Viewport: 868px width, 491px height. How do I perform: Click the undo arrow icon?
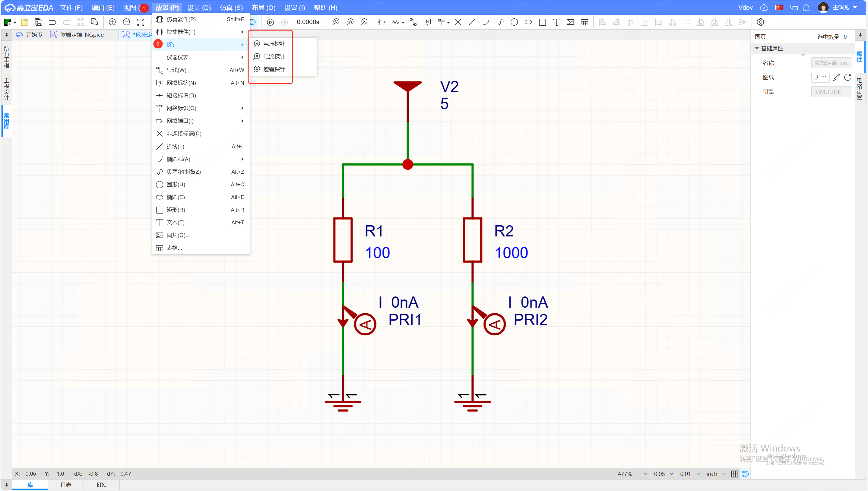pos(52,22)
